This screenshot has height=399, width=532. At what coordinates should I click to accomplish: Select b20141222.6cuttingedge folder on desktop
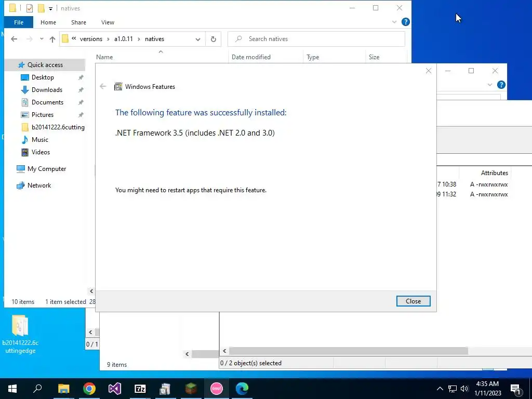(20, 334)
